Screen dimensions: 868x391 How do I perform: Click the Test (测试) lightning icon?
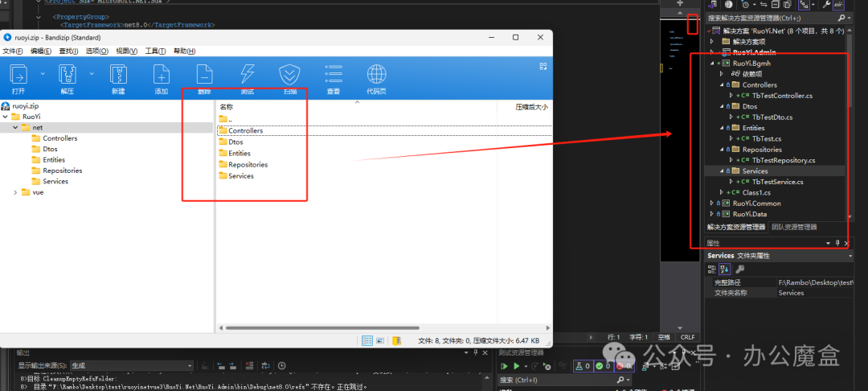pyautogui.click(x=247, y=75)
